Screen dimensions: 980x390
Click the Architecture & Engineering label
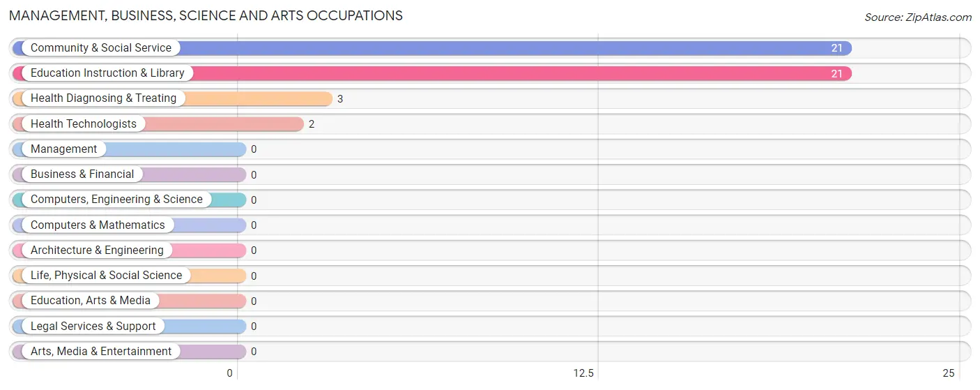[x=97, y=250]
